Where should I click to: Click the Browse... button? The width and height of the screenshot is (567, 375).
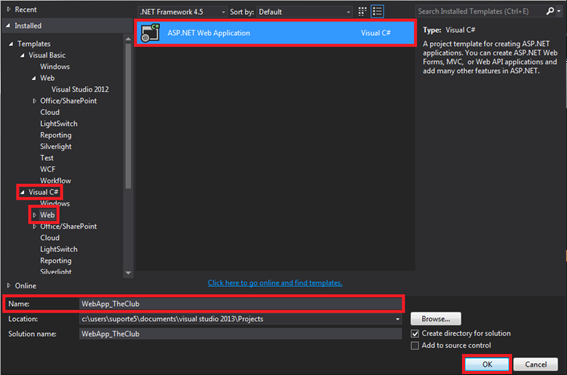[x=436, y=319]
